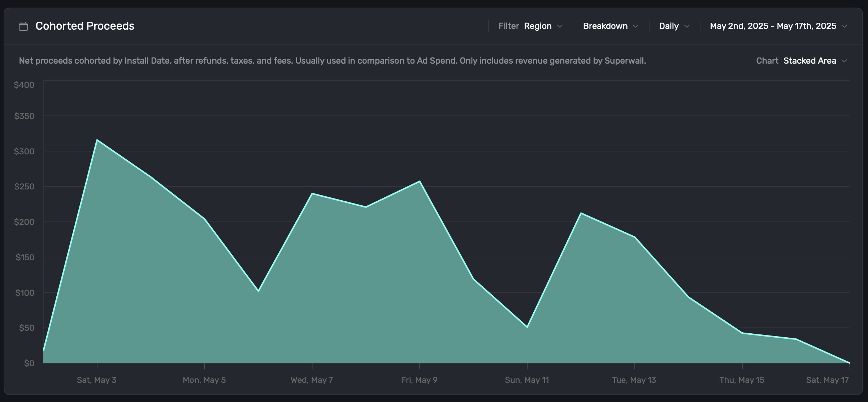Click the chevron next to Region
This screenshot has height=402, width=868.
pyautogui.click(x=560, y=26)
